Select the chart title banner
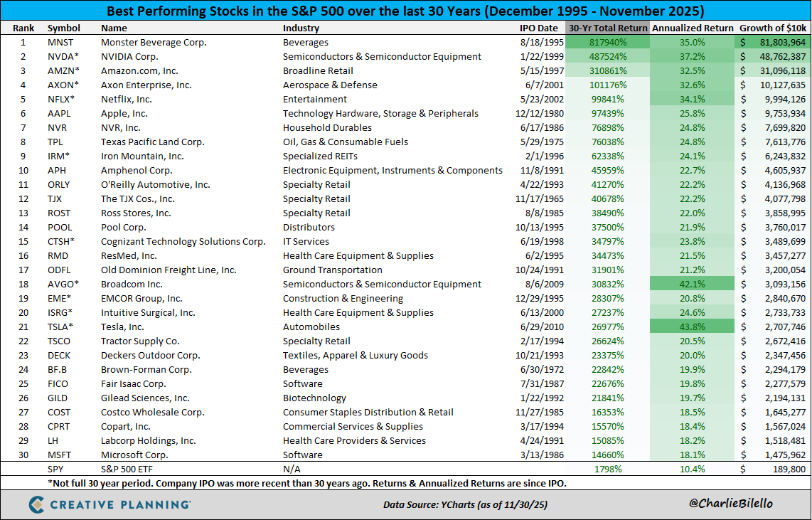The image size is (812, 520). click(405, 11)
